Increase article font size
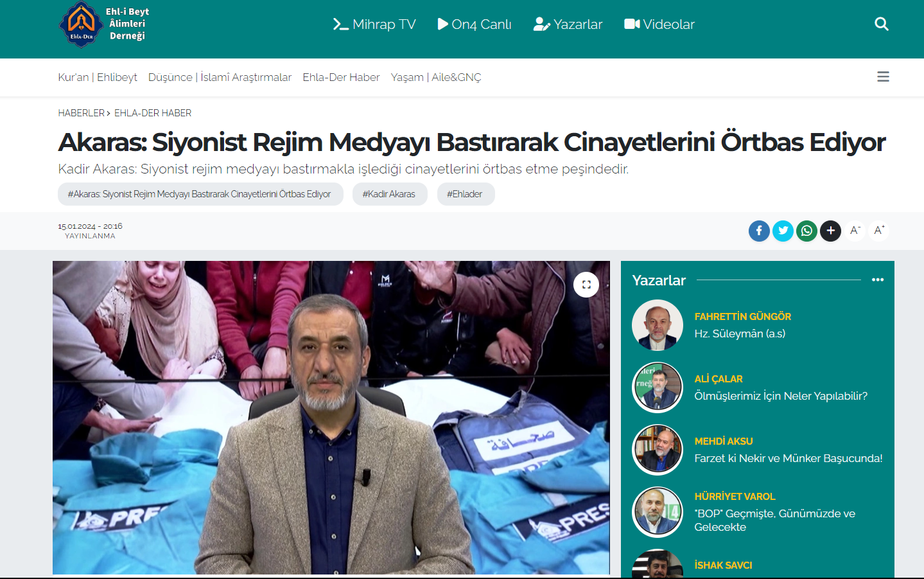This screenshot has height=579, width=924. [x=878, y=230]
